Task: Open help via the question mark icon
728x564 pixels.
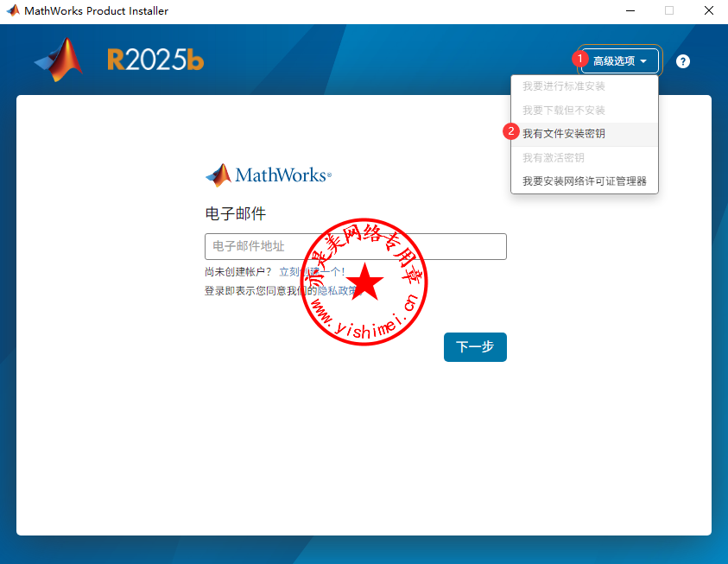Action: click(682, 61)
